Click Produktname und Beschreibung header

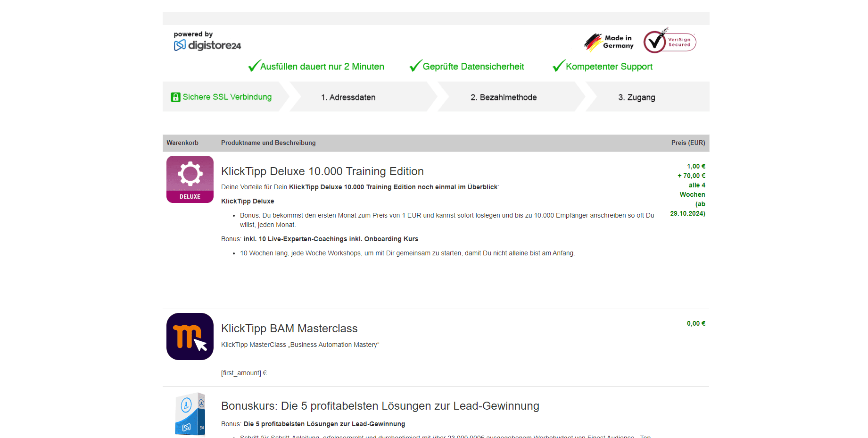[268, 143]
